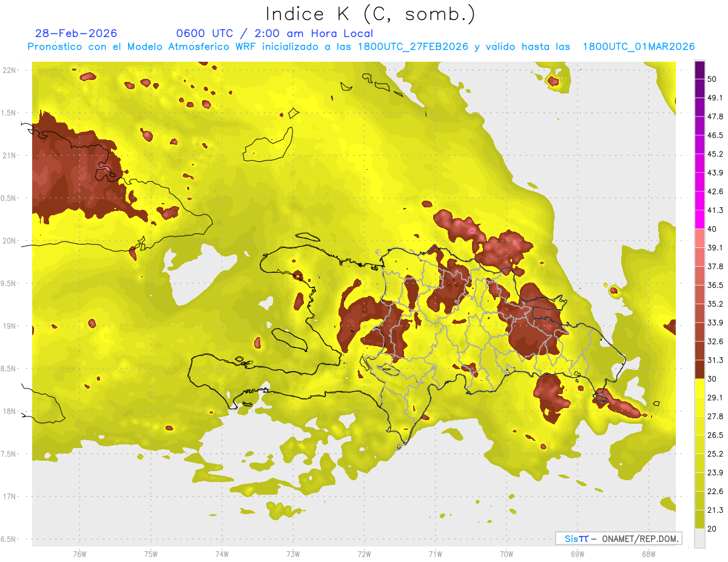Click the SisTT ONAMET/REP.DOM. watermark box
The width and height of the screenshot is (728, 562).
[618, 538]
